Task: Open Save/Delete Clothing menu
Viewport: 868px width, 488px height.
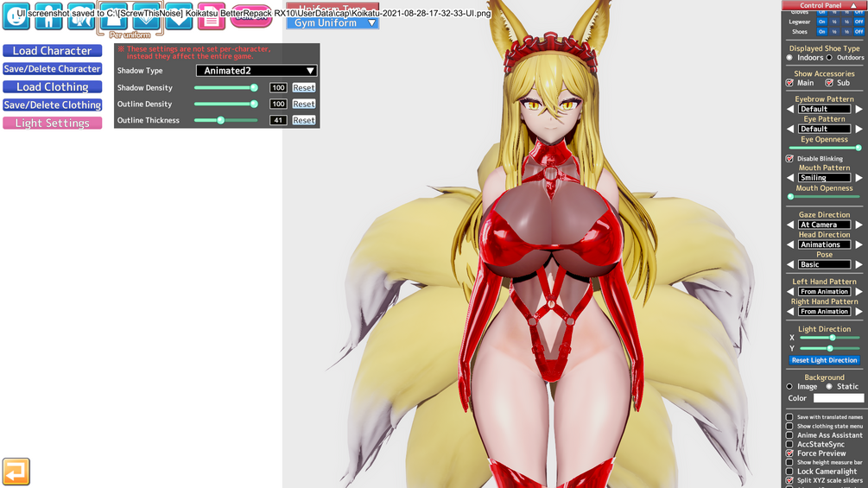Action: (52, 105)
